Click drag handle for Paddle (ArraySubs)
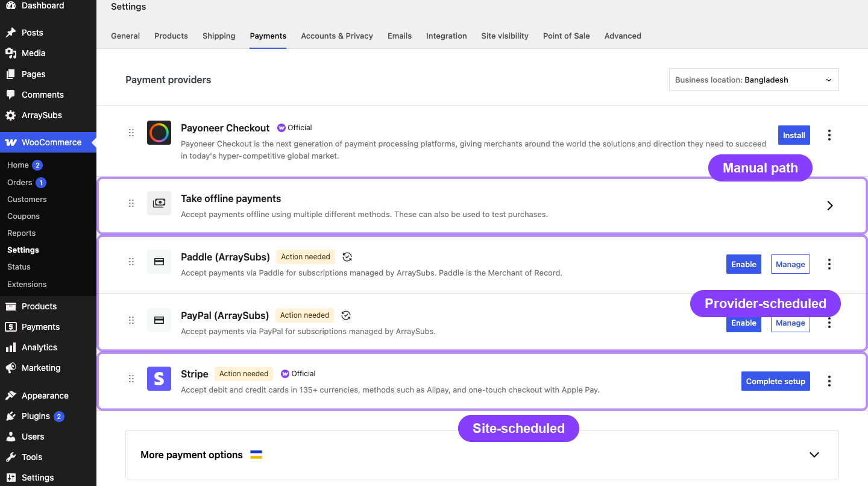Viewport: 868px width, 486px height. (131, 262)
